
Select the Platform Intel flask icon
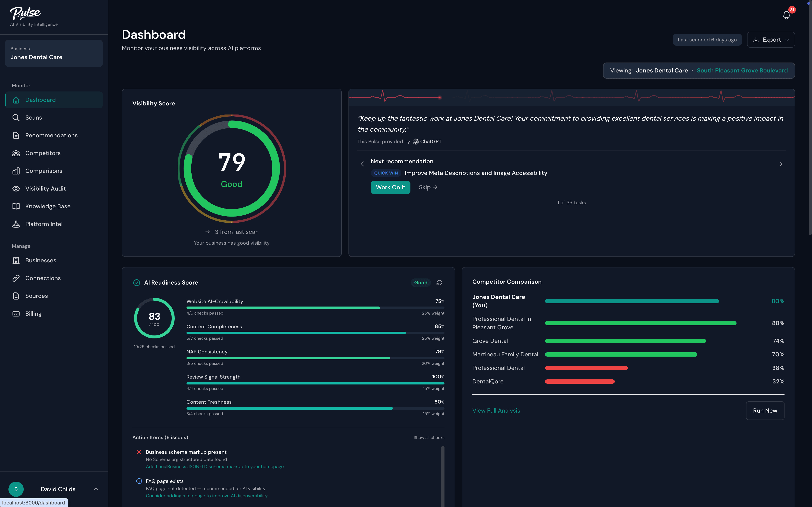[x=16, y=224]
